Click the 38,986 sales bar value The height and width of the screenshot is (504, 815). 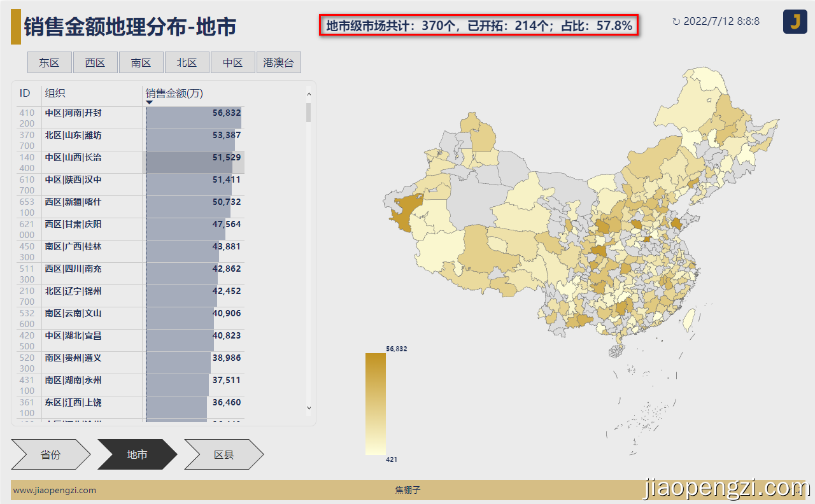point(227,358)
